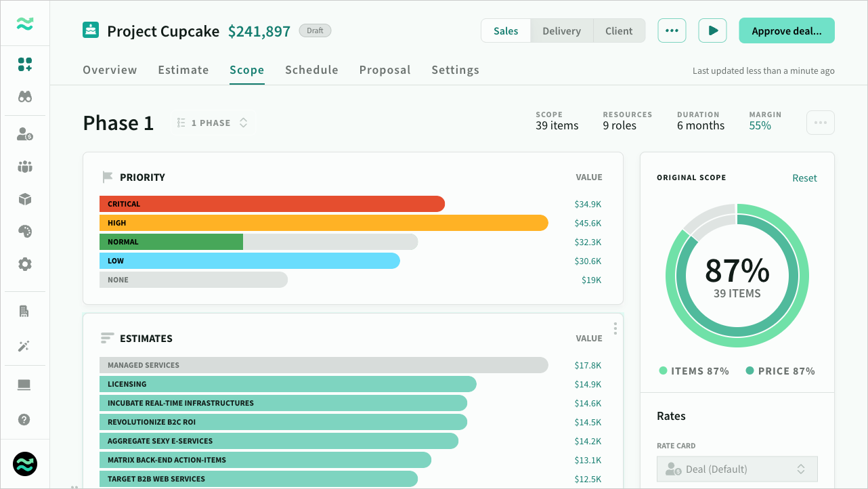The height and width of the screenshot is (489, 868).
Task: Go to the Schedule tab
Action: tap(311, 70)
